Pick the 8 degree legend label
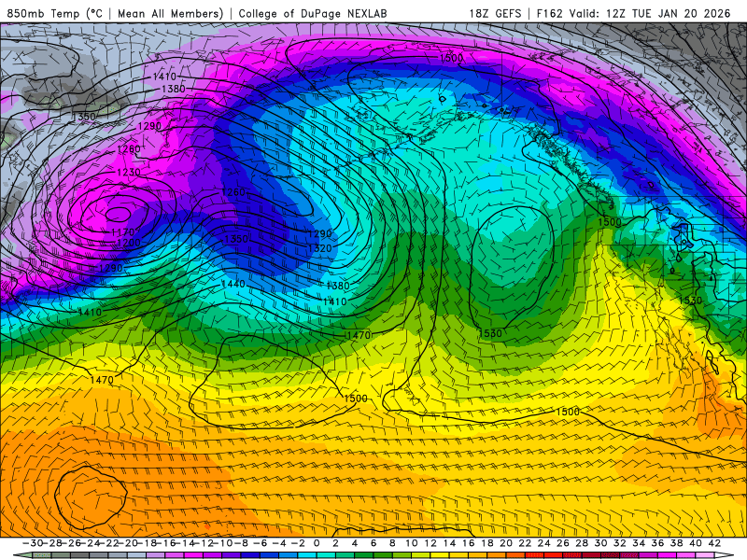This screenshot has height=560, width=747. click(x=392, y=543)
